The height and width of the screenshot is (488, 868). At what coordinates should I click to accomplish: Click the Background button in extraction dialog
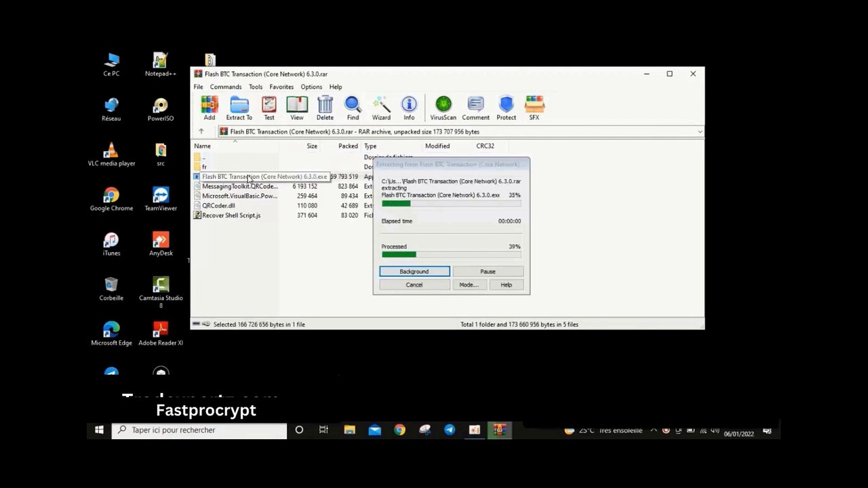click(x=414, y=271)
